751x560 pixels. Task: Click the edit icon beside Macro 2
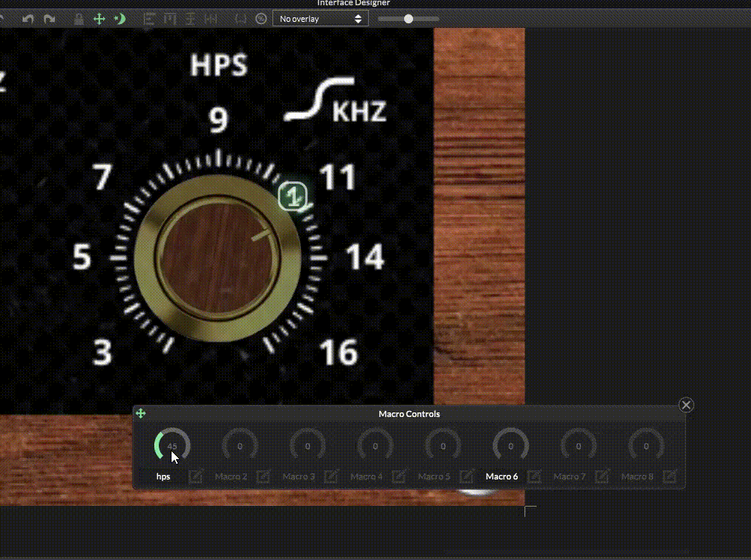click(263, 476)
